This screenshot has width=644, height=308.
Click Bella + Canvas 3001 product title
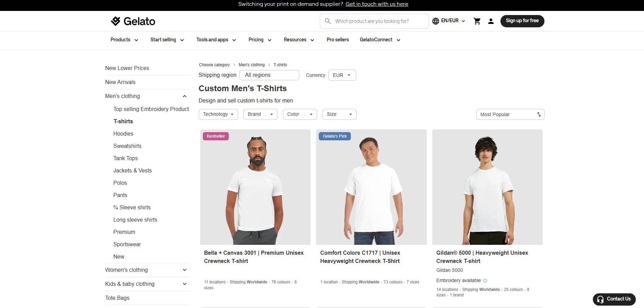(x=254, y=257)
